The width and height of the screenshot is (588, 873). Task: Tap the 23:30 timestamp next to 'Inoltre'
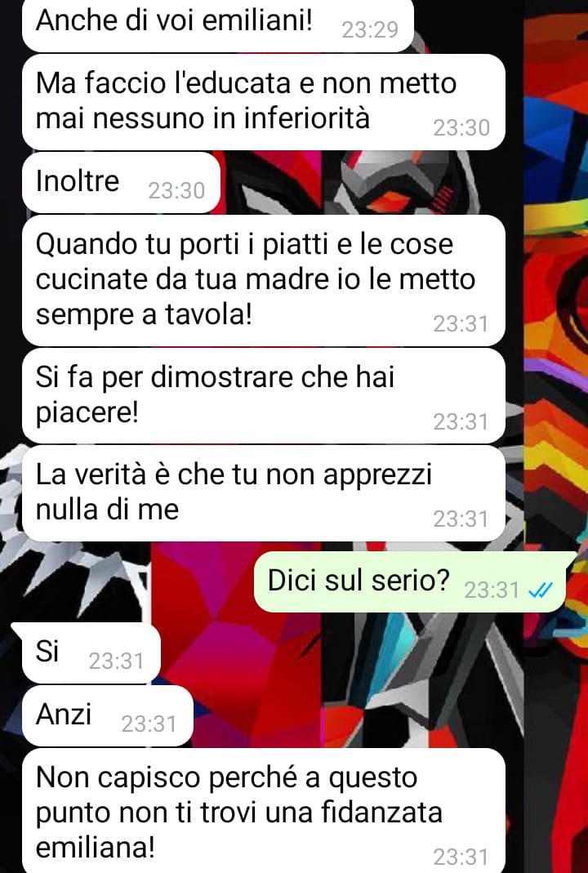(x=177, y=191)
